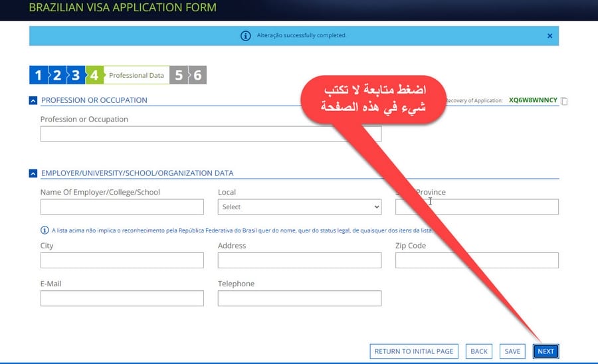The image size is (598, 364).
Task: Jump to step 5 tab
Action: pos(179,75)
